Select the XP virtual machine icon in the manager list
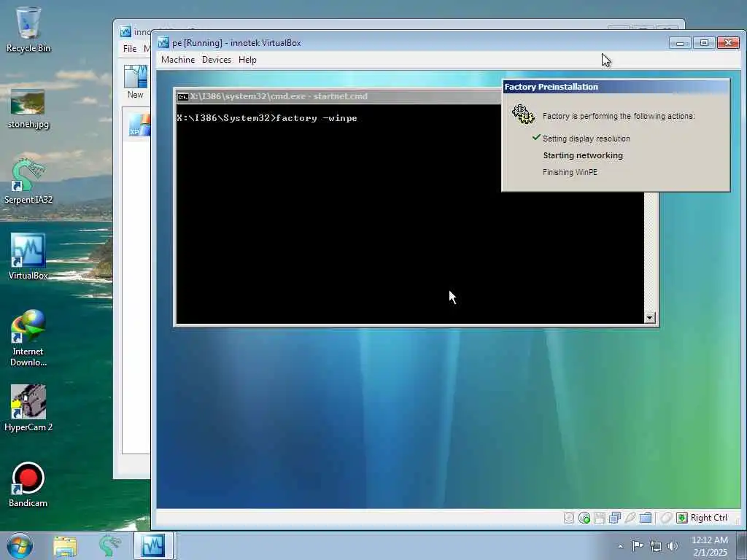Viewport: 747px width, 560px height. click(139, 125)
